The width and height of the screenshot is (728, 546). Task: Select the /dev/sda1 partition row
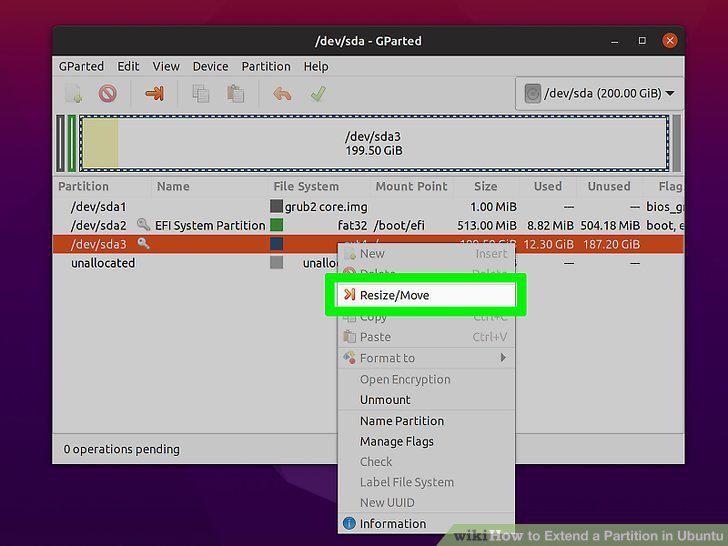368,206
